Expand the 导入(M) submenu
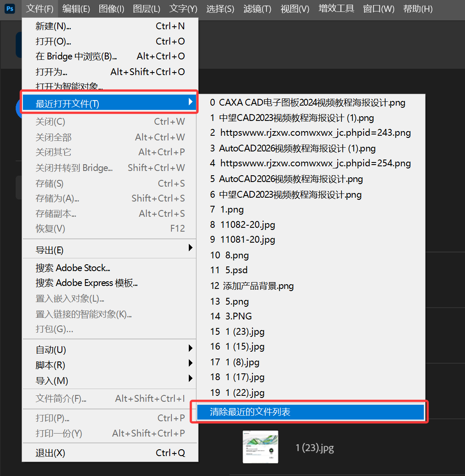Viewport: 465px width, 476px height. coord(110,381)
